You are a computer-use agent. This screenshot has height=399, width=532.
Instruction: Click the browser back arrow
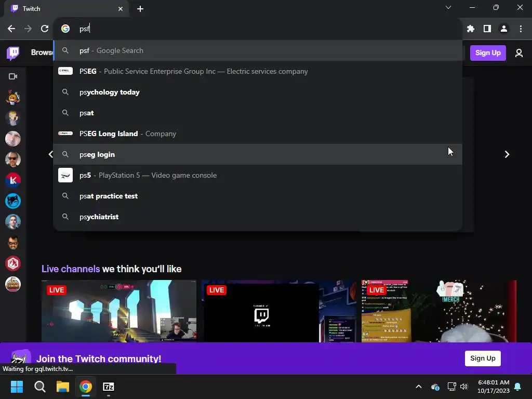(x=11, y=29)
